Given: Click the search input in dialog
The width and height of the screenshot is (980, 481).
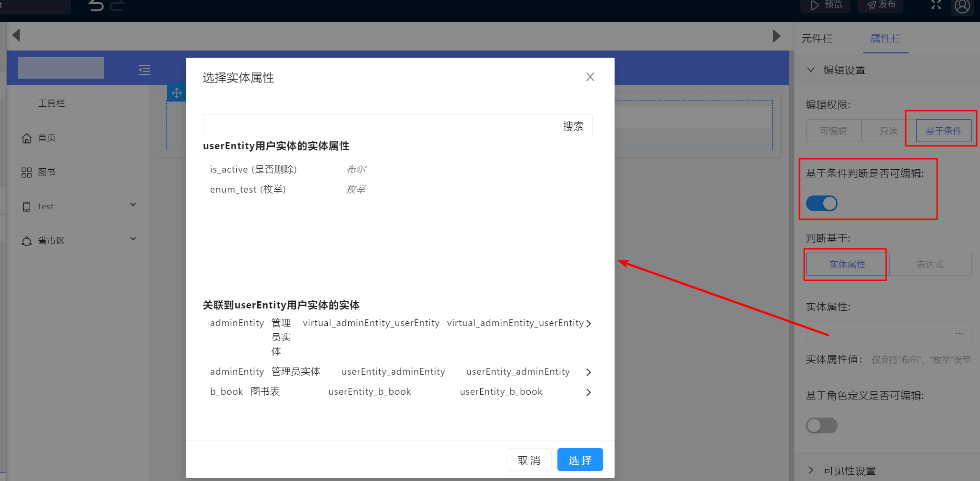Looking at the screenshot, I should point(379,126).
